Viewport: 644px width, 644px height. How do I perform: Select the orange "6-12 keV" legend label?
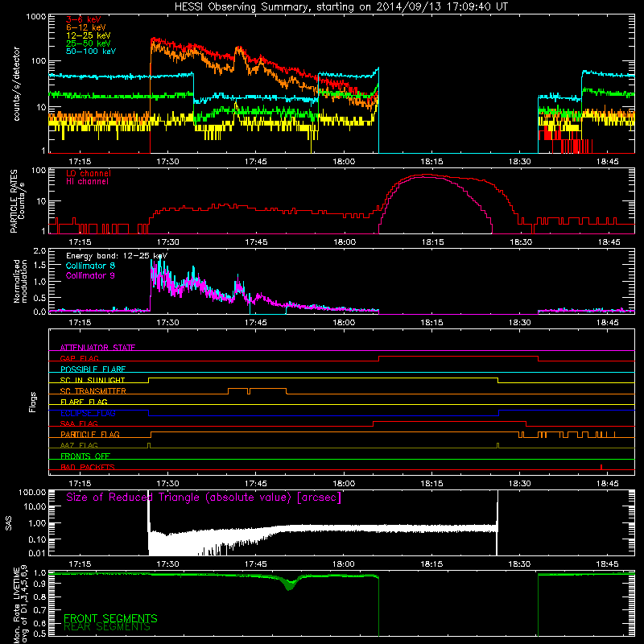tap(86, 27)
